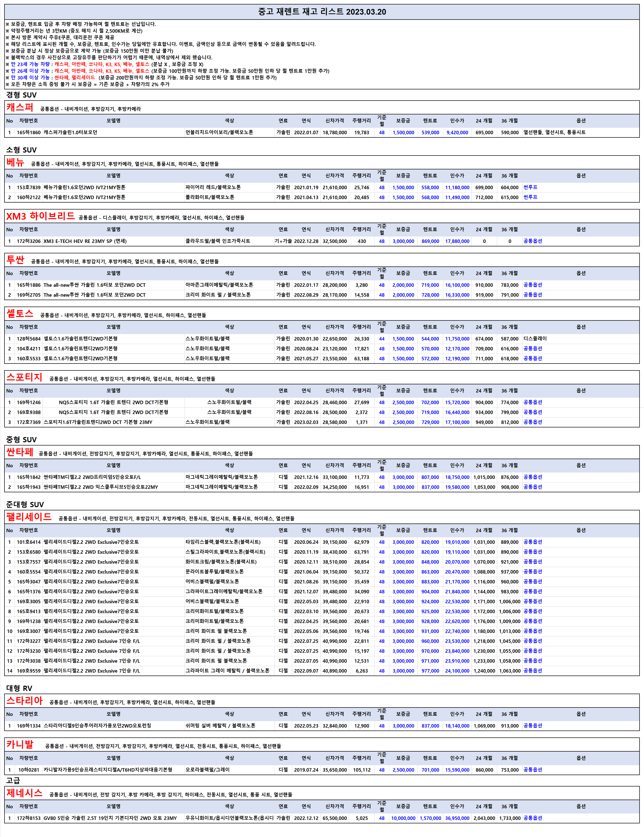The image size is (644, 837).
Task: Click 공통옵션 link for 165하1842
Action: click(533, 477)
